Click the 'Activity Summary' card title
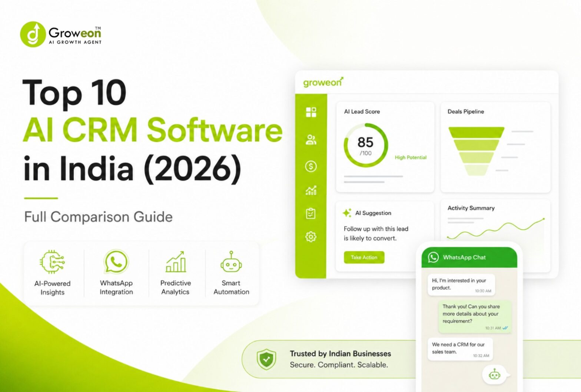 point(471,208)
